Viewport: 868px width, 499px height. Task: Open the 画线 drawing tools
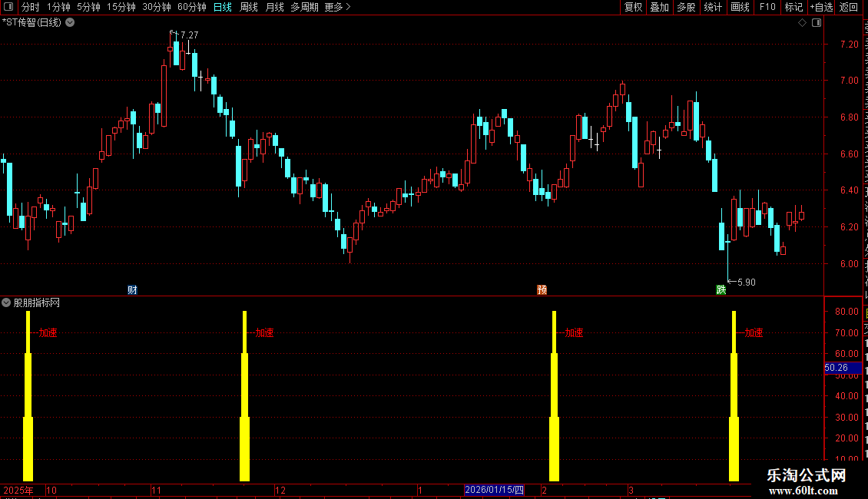(x=740, y=7)
